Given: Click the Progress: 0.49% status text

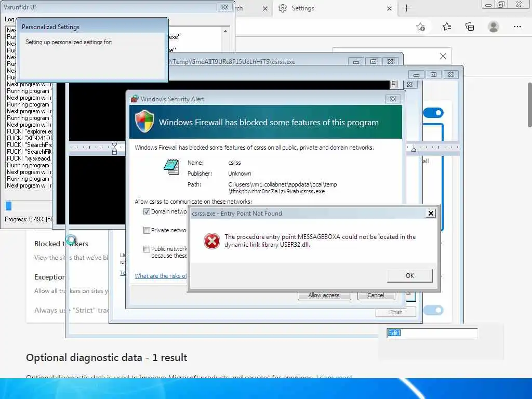Looking at the screenshot, I should click(29, 219).
